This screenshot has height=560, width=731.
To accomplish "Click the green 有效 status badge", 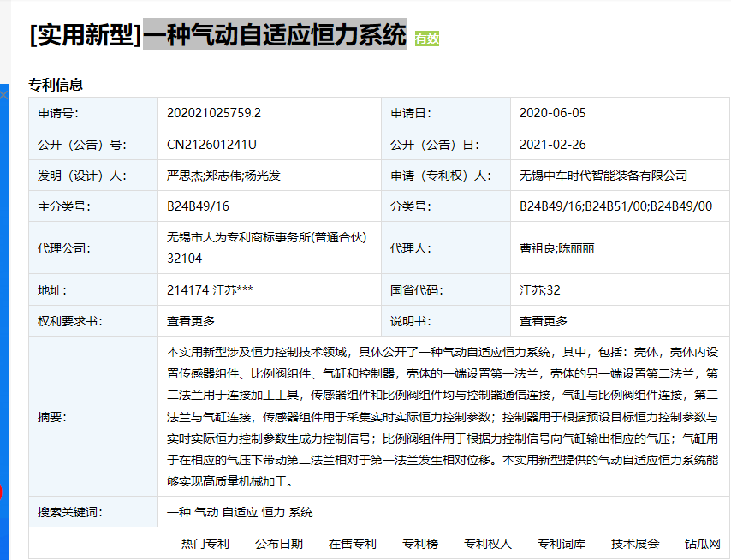I will pyautogui.click(x=427, y=39).
